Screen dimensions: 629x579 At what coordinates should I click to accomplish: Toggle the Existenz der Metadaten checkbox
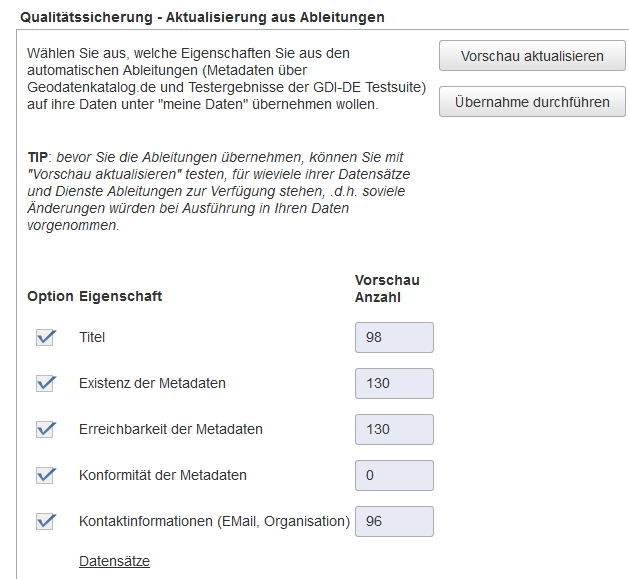tap(45, 383)
